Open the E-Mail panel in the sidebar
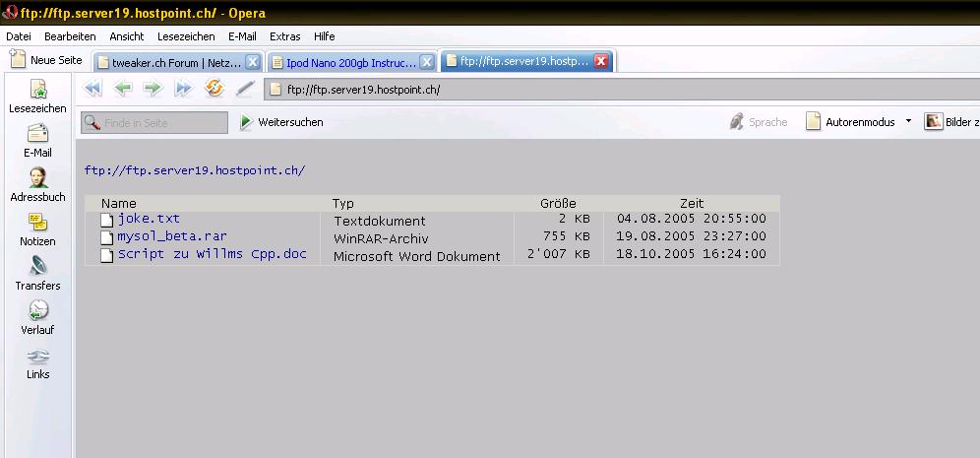 37,141
